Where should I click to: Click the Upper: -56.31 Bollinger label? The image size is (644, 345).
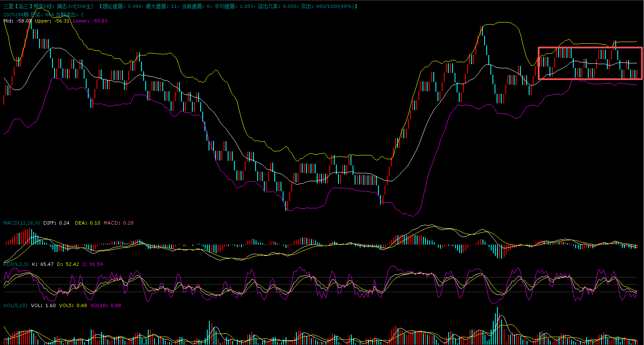coord(52,21)
